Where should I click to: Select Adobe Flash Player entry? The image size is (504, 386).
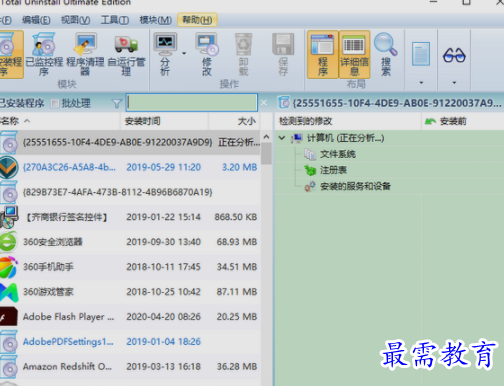130,316
